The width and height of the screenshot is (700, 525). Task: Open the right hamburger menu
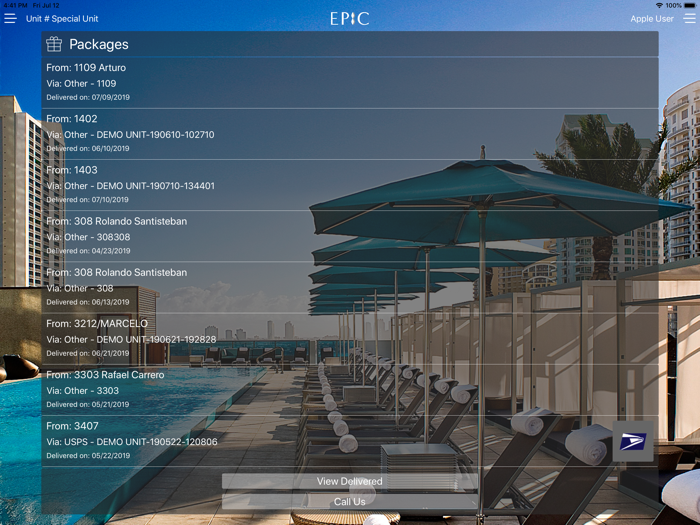point(689,19)
